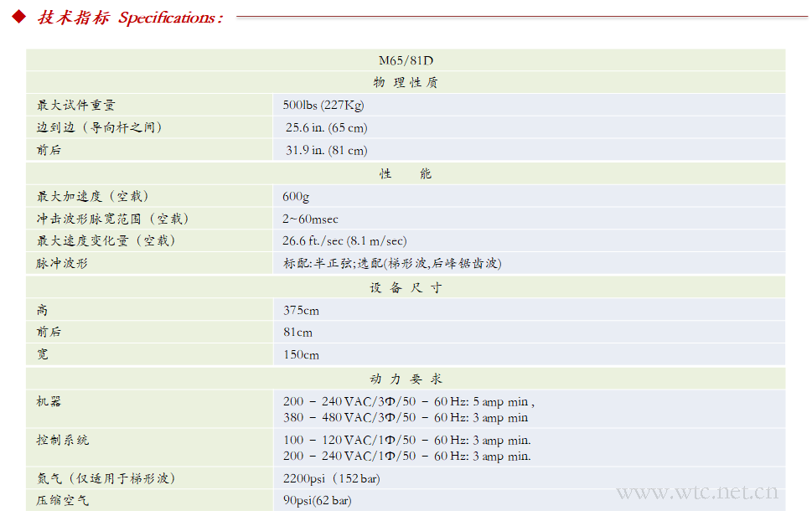This screenshot has width=812, height=516.
Task: Select the 机器 row label
Action: 49,401
